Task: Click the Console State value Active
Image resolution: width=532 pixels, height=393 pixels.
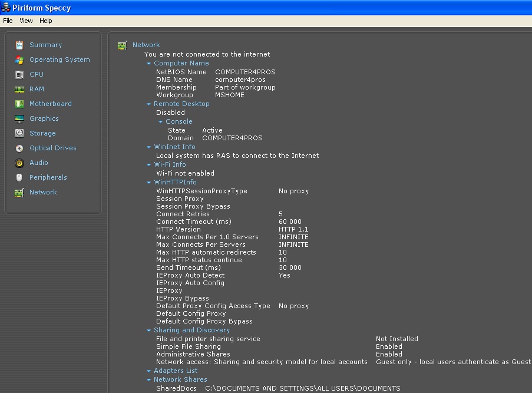Action: pos(213,130)
